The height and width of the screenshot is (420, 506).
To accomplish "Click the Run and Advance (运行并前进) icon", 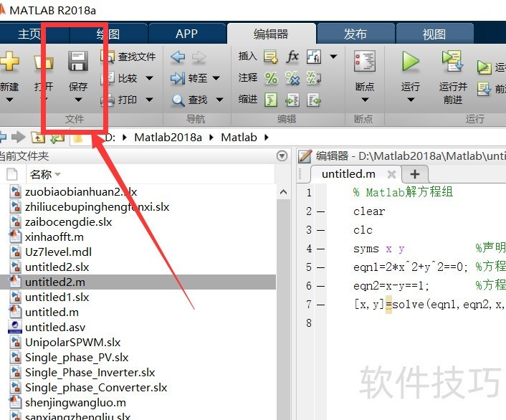I will tap(453, 61).
